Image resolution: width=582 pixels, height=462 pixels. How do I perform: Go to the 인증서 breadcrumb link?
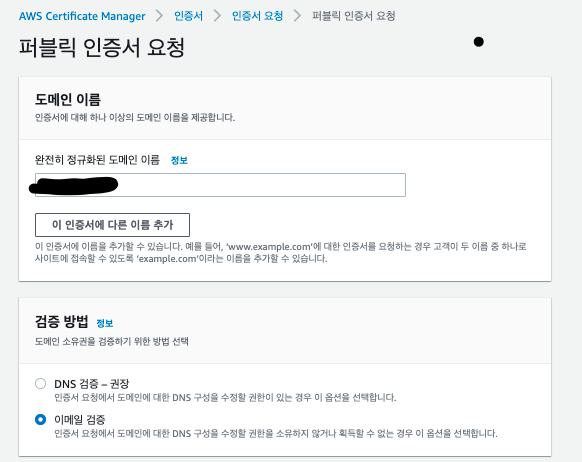pyautogui.click(x=189, y=16)
